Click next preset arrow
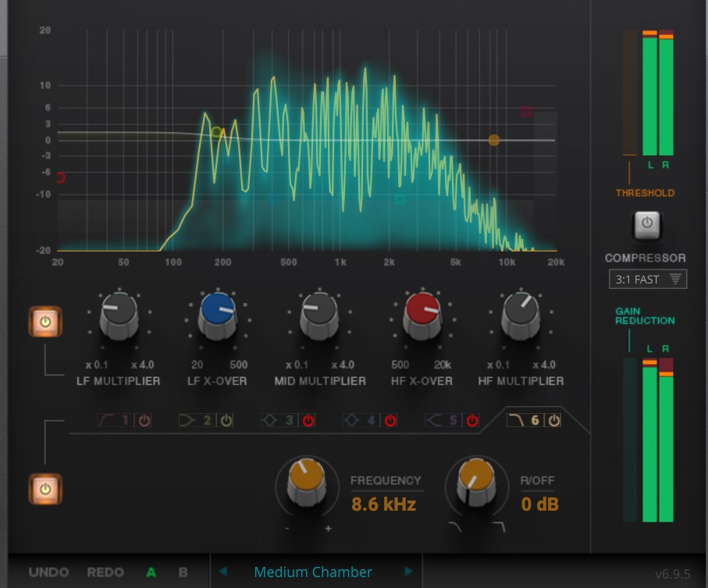708x588 pixels. click(407, 572)
